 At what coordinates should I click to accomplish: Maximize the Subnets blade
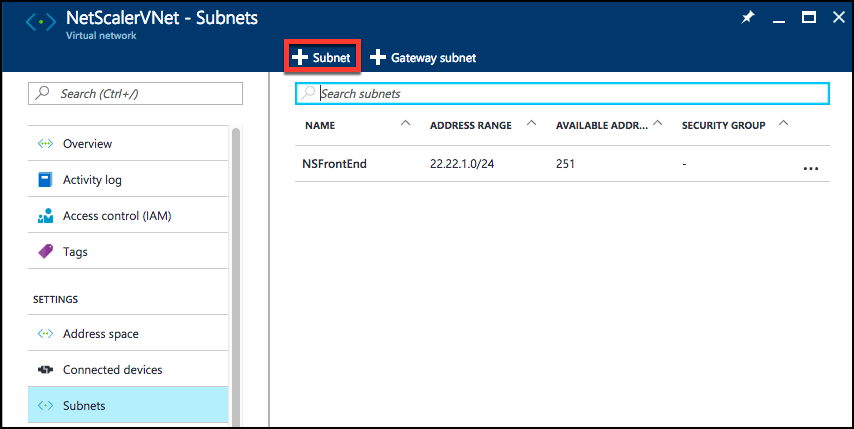pyautogui.click(x=809, y=18)
